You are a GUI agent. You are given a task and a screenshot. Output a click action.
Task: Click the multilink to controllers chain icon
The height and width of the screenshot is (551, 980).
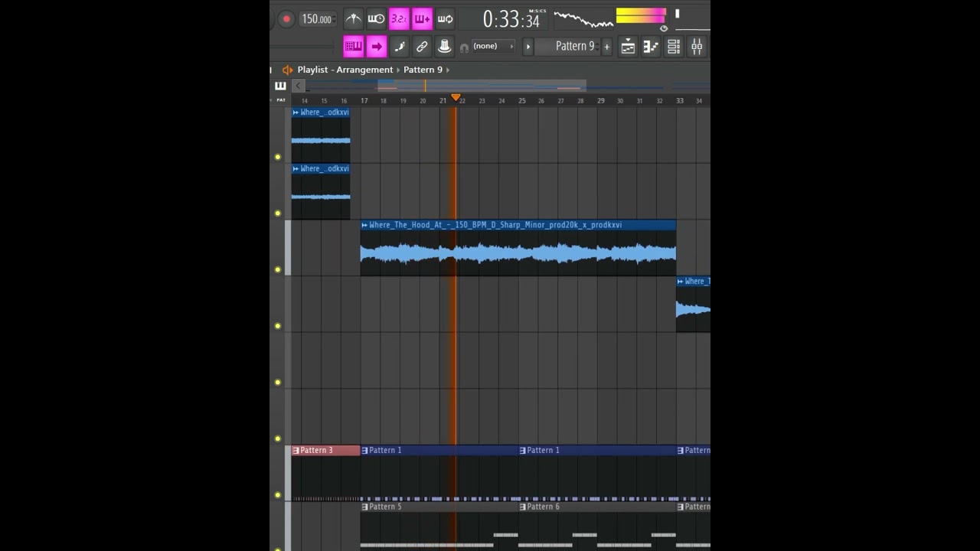pyautogui.click(x=422, y=47)
